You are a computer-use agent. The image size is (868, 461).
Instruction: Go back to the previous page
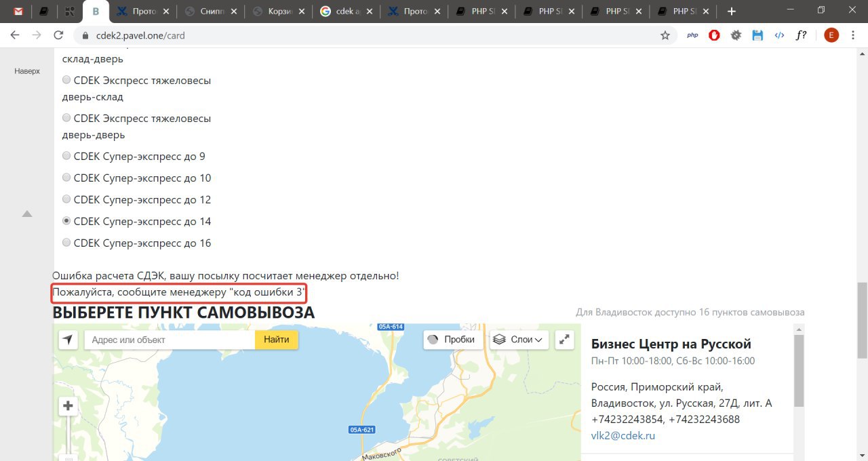point(15,35)
